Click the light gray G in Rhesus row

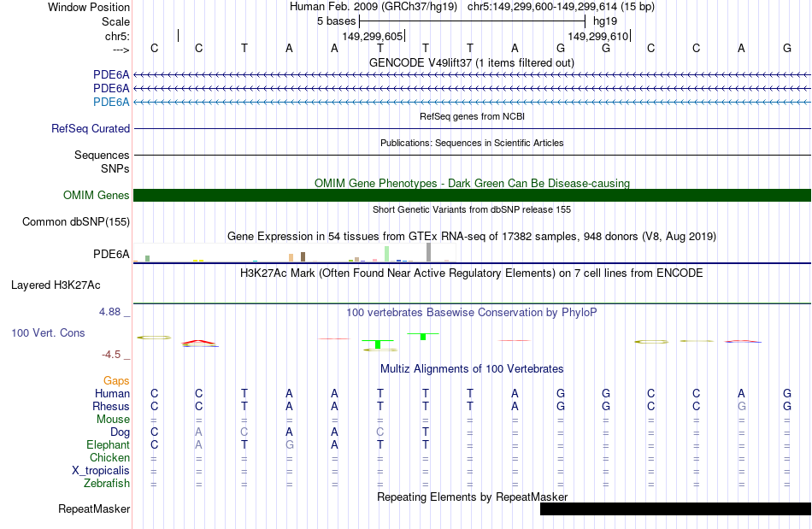pyautogui.click(x=742, y=406)
